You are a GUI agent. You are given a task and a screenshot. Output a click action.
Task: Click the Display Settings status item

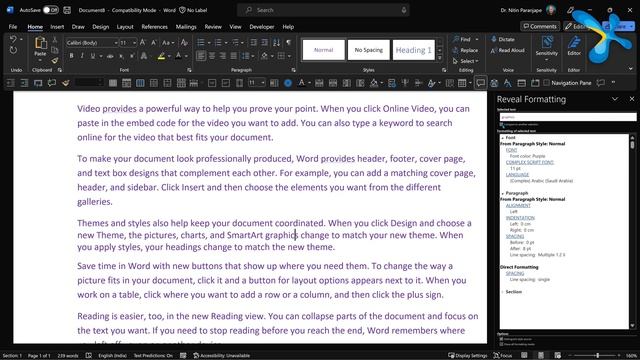467,356
